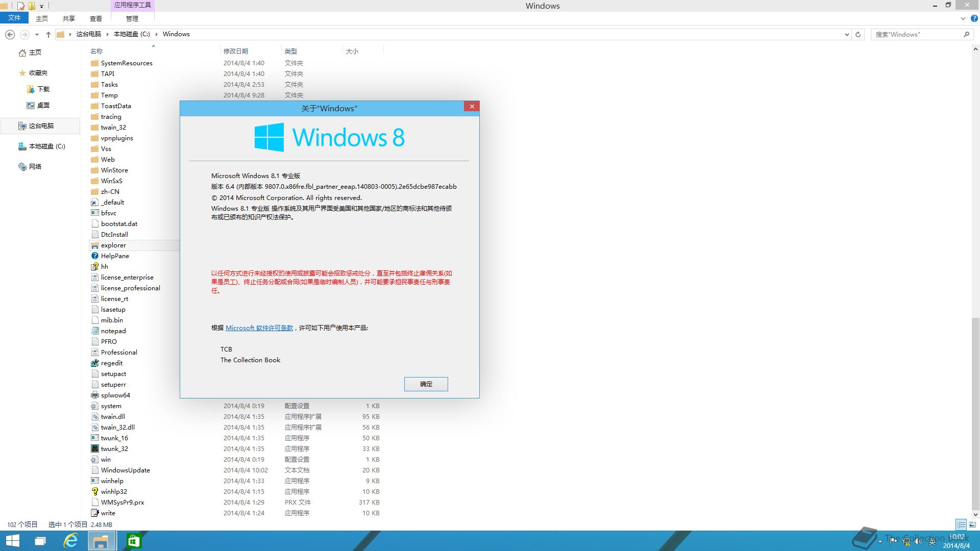This screenshot has width=980, height=551.
Task: Show hidden tray icons arrow
Action: click(880, 541)
